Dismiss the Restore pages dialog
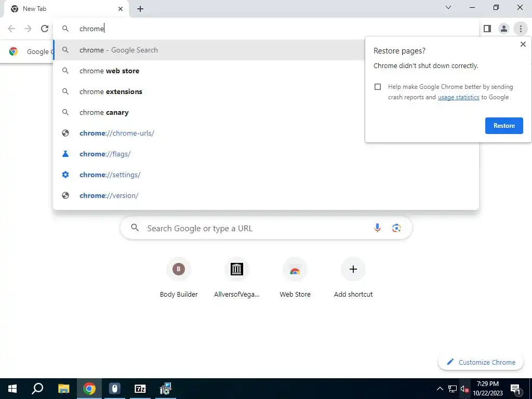This screenshot has width=532, height=399. pos(523,44)
